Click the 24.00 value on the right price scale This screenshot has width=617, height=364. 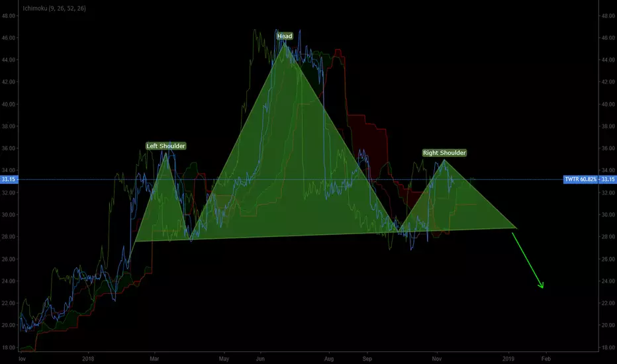(x=608, y=281)
